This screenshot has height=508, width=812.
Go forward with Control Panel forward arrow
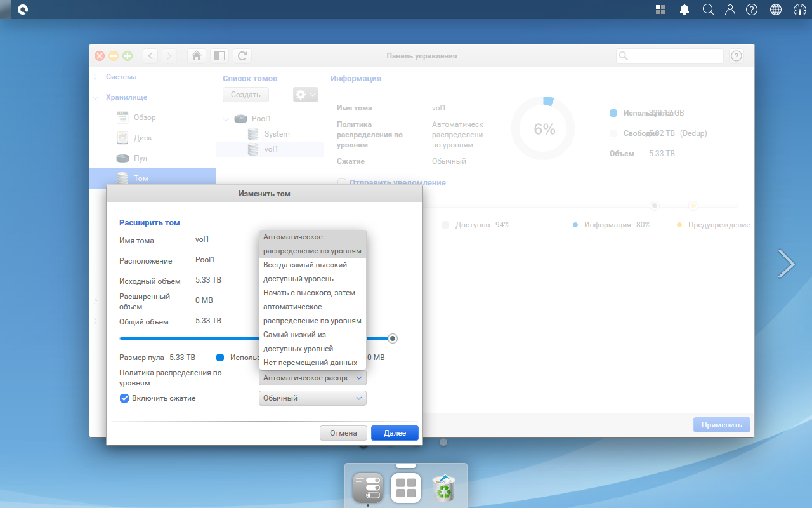tap(169, 56)
